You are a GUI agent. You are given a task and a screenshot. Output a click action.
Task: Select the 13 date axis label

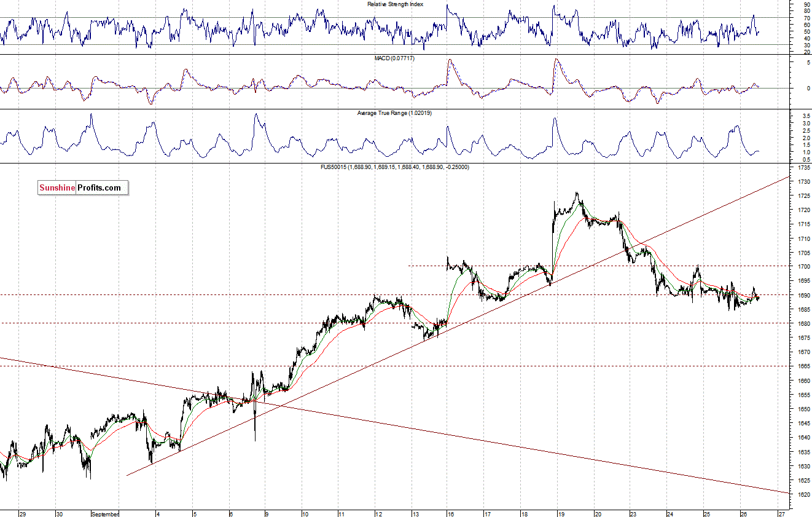(x=415, y=514)
